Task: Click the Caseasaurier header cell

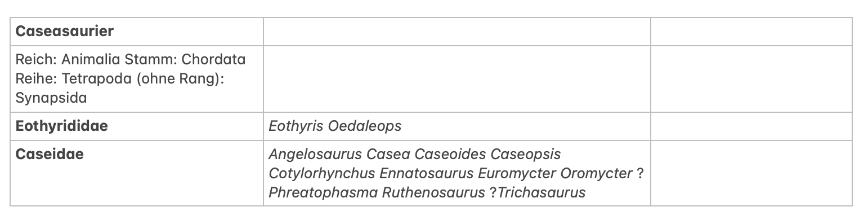Action: tap(137, 32)
